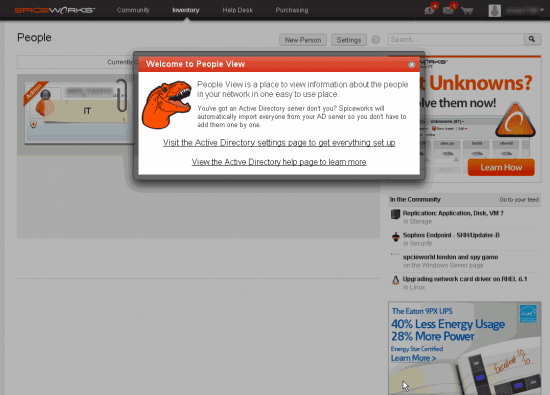Click the shield badge under the IT card

[33, 125]
